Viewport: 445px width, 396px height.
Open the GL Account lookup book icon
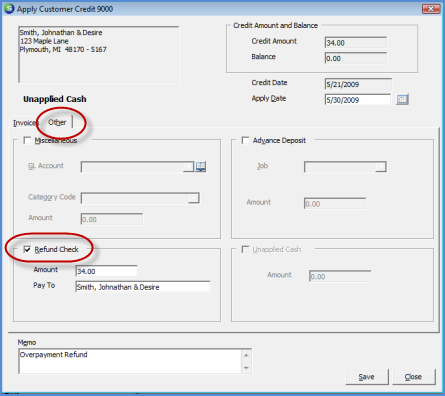(200, 166)
